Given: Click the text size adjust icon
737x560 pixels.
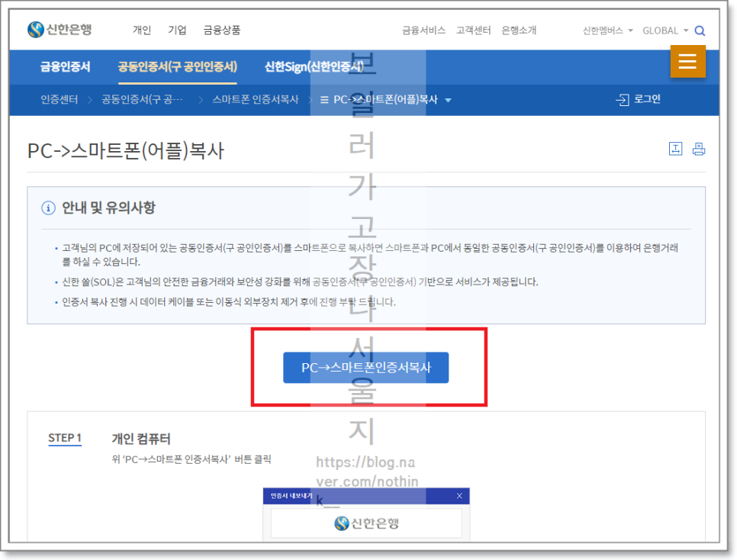Looking at the screenshot, I should [x=675, y=149].
